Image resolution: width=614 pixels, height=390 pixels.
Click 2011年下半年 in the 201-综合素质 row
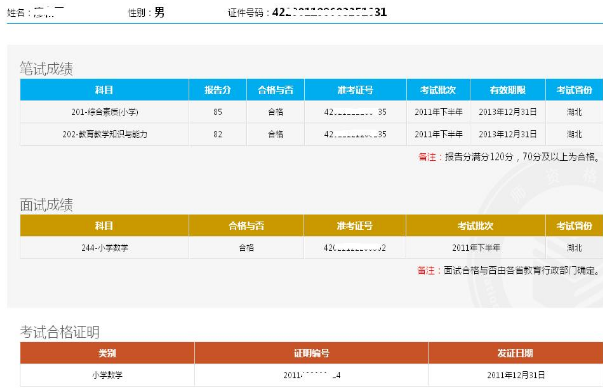439,112
